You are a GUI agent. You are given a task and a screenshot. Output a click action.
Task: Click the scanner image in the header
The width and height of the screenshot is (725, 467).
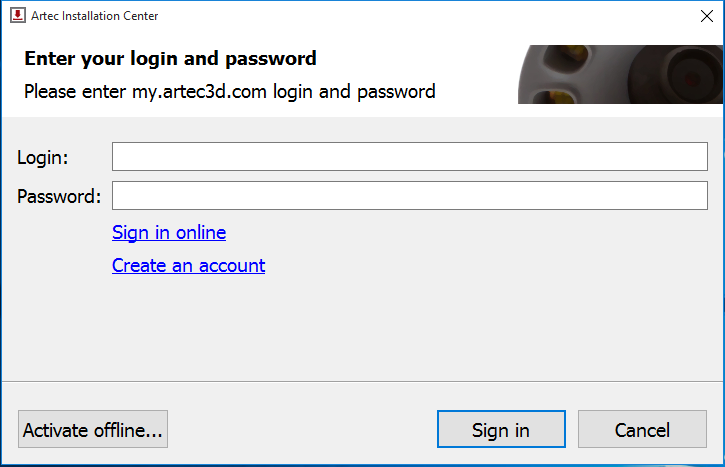(620, 74)
